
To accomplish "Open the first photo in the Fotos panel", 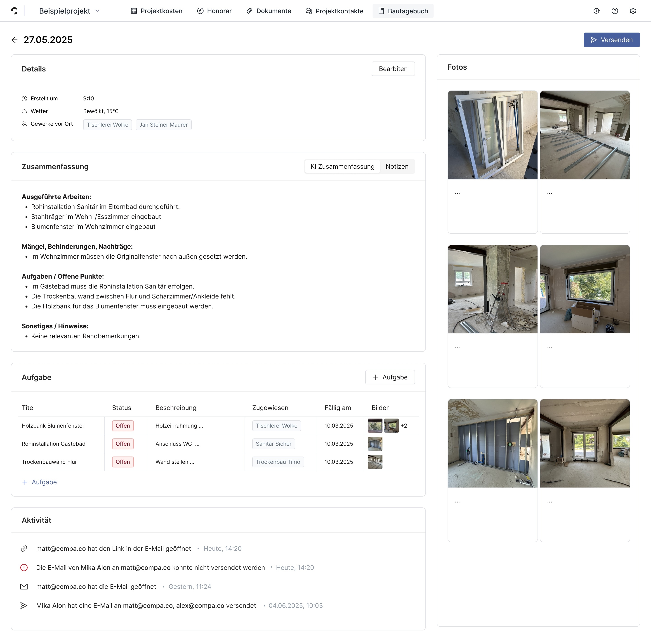I will coord(492,135).
